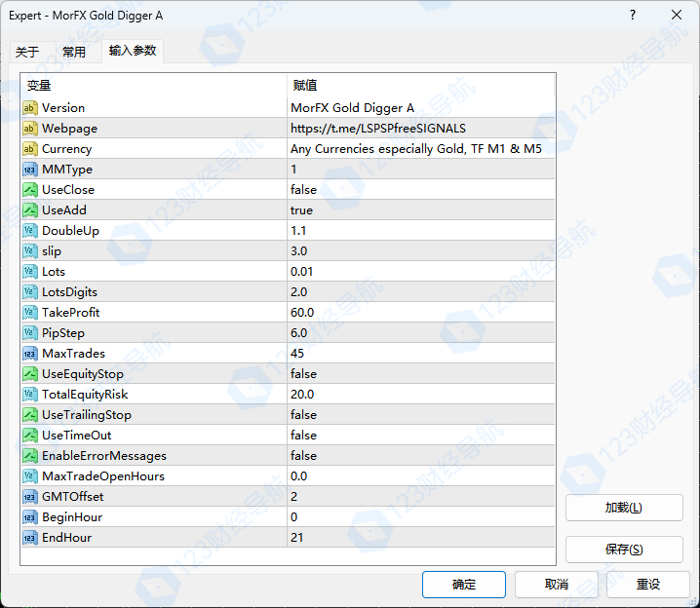The width and height of the screenshot is (700, 608).
Task: Select the LotsDigits variable name
Action: tap(69, 292)
